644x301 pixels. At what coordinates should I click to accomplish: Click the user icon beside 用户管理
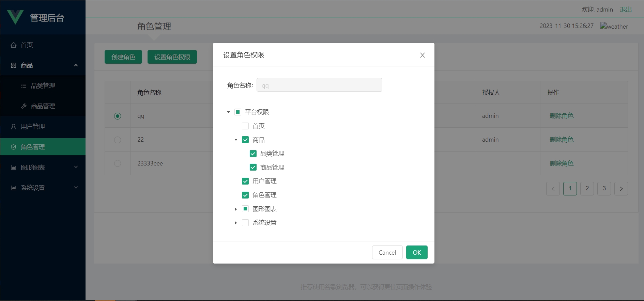[14, 127]
